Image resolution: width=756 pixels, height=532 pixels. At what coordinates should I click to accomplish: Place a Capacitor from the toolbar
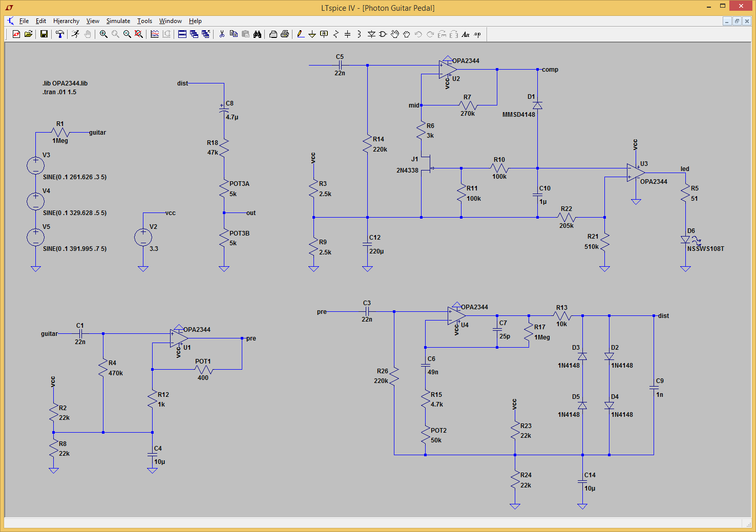point(348,34)
